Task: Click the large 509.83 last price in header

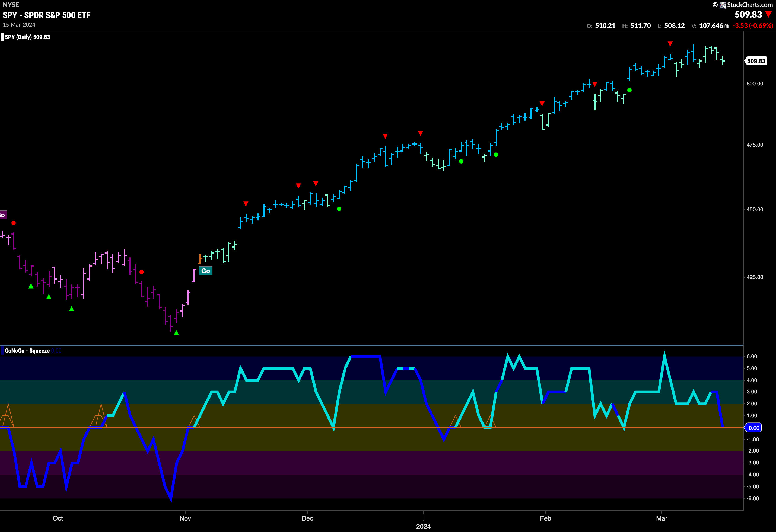Action: tap(748, 14)
